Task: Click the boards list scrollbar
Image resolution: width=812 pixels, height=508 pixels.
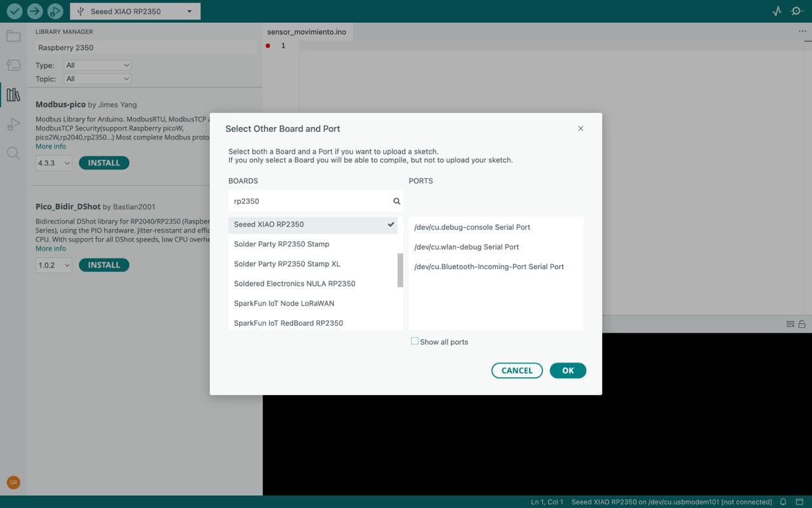Action: [400, 271]
